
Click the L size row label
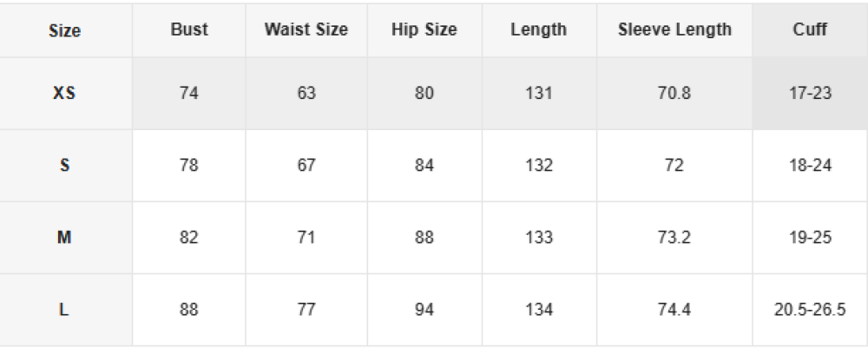click(65, 310)
